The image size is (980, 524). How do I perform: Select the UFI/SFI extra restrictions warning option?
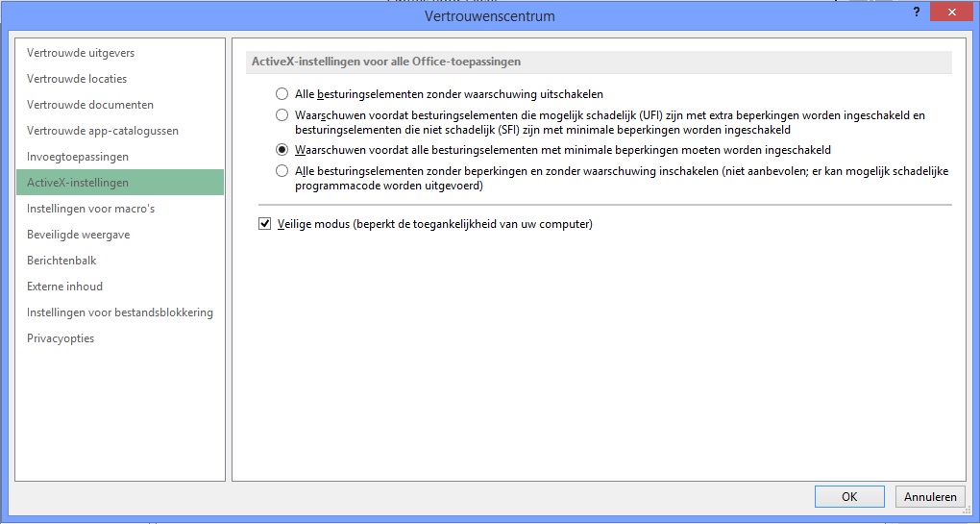pyautogui.click(x=282, y=115)
